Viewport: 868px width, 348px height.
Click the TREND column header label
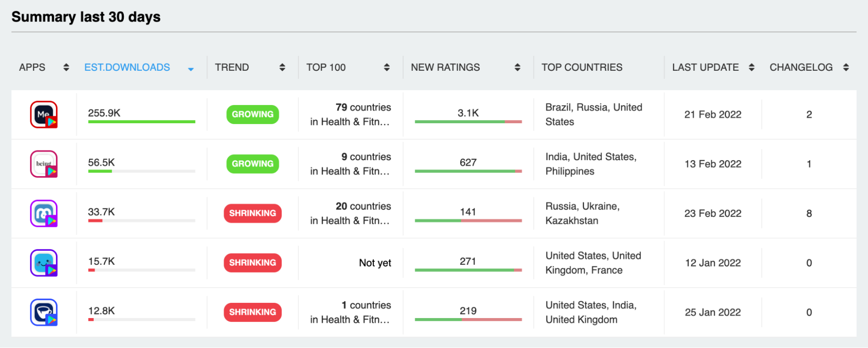click(x=232, y=67)
